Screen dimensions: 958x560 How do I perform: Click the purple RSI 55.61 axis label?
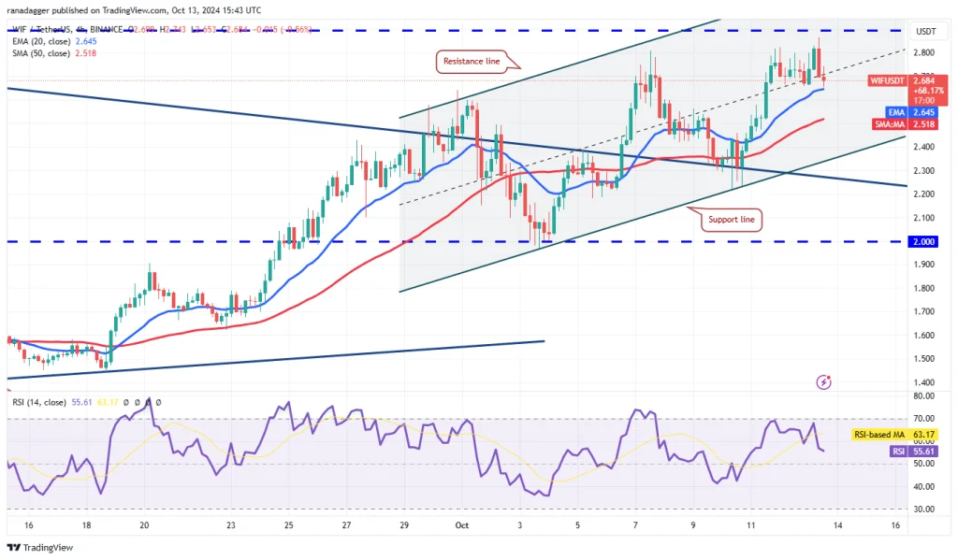[x=913, y=452]
